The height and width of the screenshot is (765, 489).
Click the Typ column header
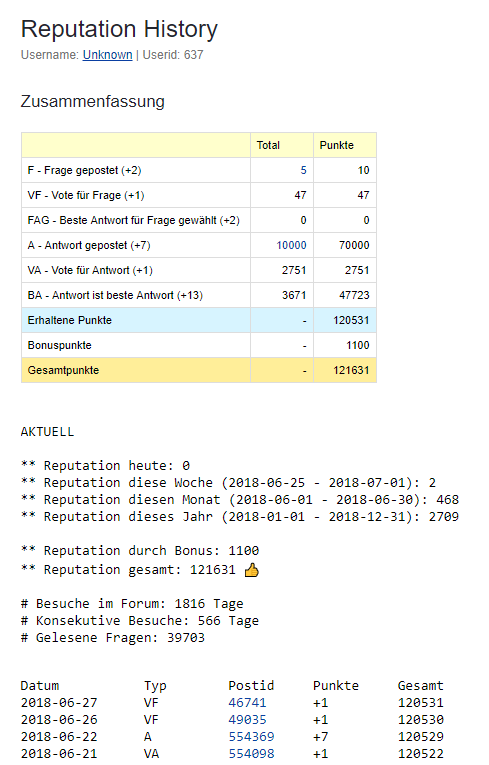coord(155,686)
